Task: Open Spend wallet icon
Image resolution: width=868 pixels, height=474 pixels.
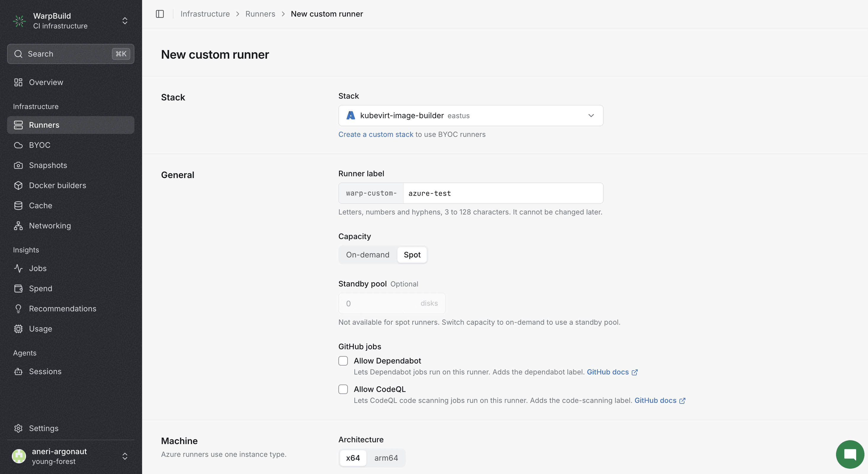Action: click(x=18, y=289)
